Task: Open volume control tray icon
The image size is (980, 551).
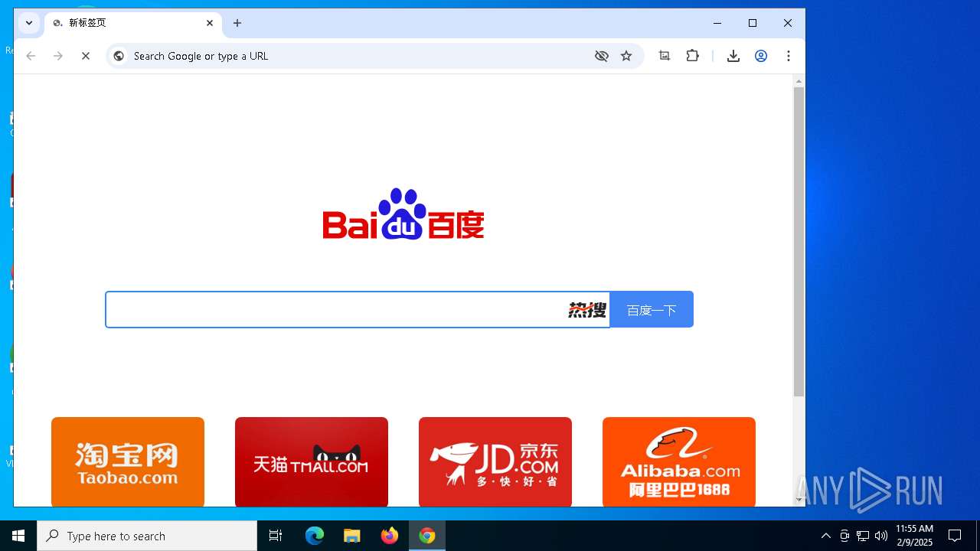Action: click(881, 536)
